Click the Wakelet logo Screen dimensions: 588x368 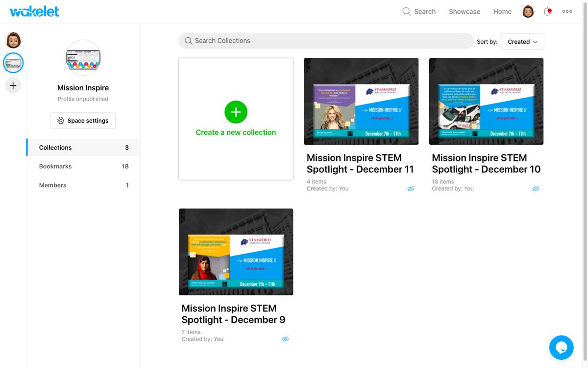[x=34, y=11]
